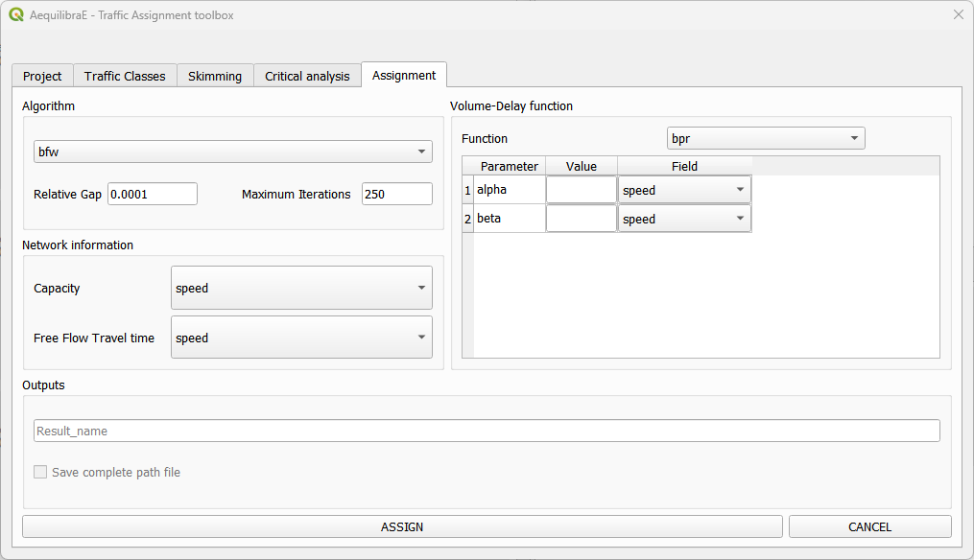This screenshot has height=560, width=974.
Task: Enable Save complete path file checkbox
Action: [40, 472]
